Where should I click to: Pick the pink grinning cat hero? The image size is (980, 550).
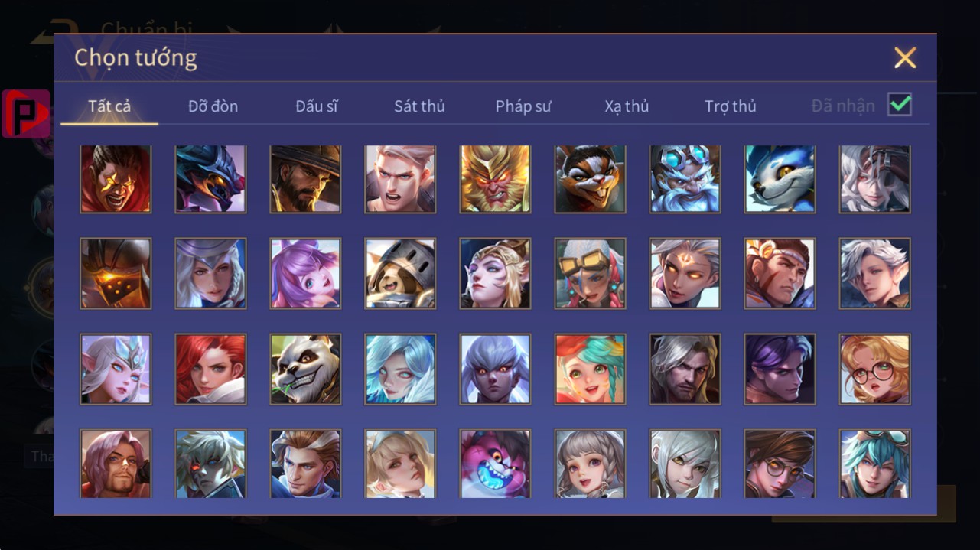[x=495, y=464]
